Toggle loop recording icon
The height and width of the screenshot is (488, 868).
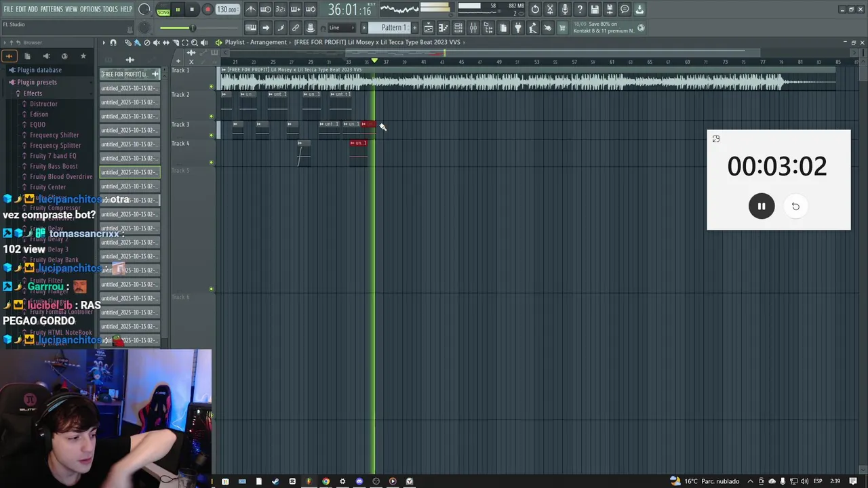tap(311, 9)
